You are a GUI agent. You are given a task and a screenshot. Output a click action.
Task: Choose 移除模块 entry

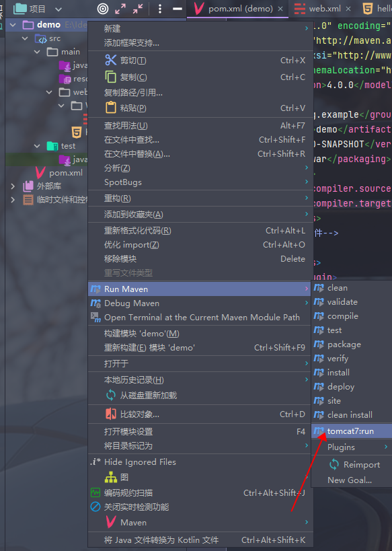pyautogui.click(x=200, y=258)
